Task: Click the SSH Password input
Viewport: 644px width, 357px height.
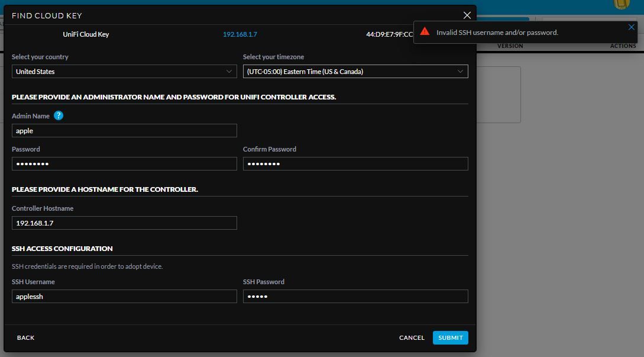Action: [355, 297]
